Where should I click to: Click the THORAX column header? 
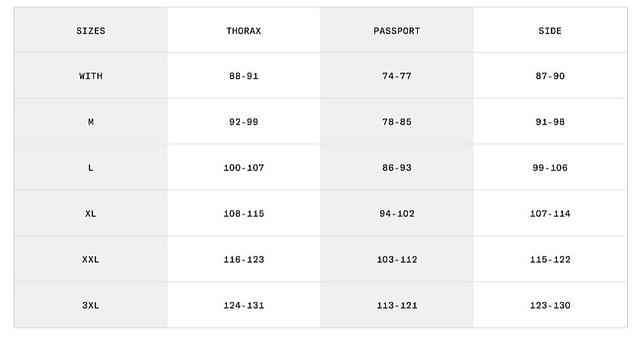click(244, 31)
